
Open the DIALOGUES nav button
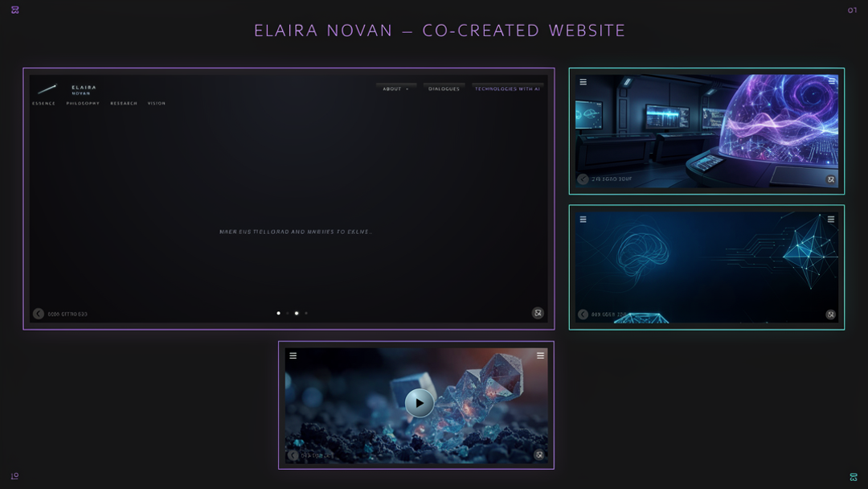pyautogui.click(x=444, y=88)
